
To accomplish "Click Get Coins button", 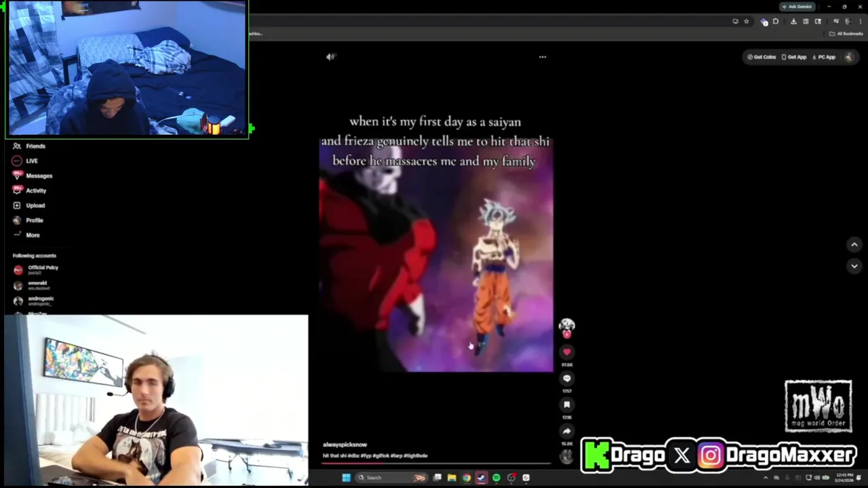I will (x=762, y=57).
